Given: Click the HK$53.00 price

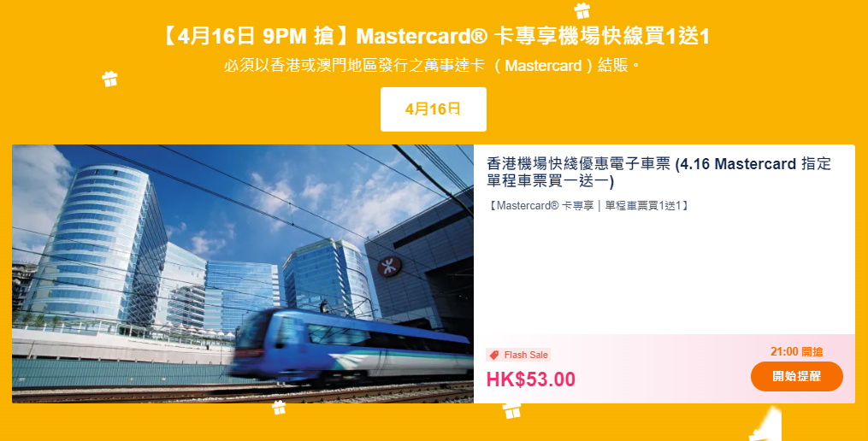Looking at the screenshot, I should (x=531, y=379).
